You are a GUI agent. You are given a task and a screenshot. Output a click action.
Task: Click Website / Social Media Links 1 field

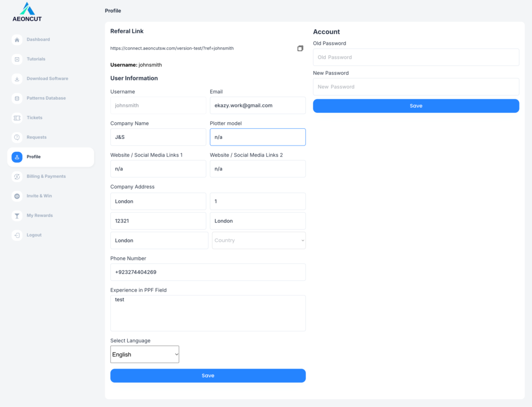[x=158, y=169]
